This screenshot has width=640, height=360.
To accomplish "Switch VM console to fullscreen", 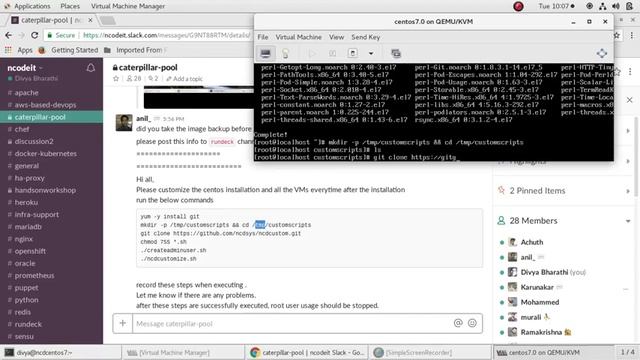I will 602,53.
